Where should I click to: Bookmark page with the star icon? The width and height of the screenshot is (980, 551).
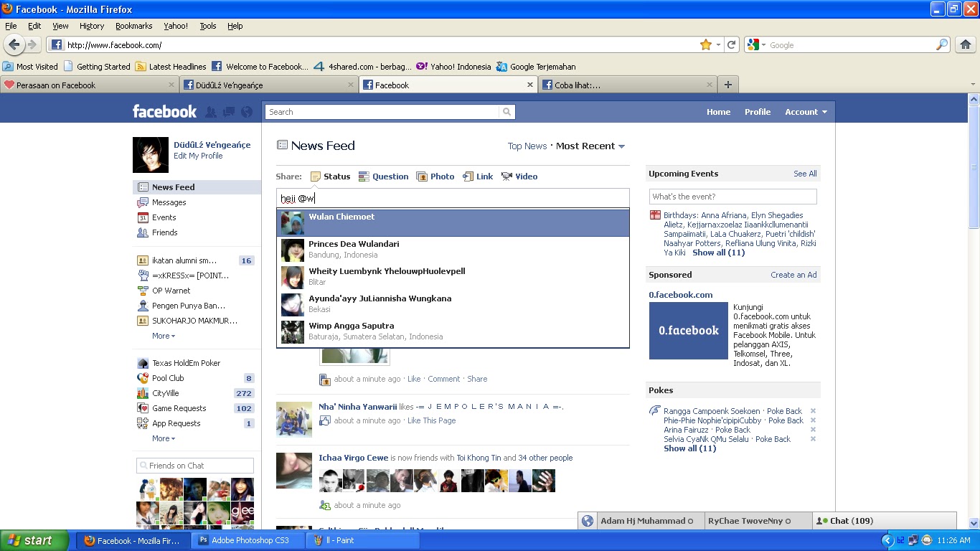(706, 44)
